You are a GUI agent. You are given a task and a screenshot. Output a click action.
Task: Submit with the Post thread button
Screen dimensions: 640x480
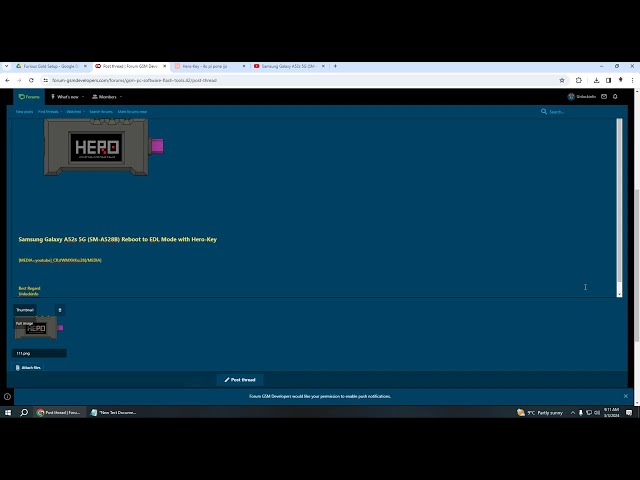(240, 380)
